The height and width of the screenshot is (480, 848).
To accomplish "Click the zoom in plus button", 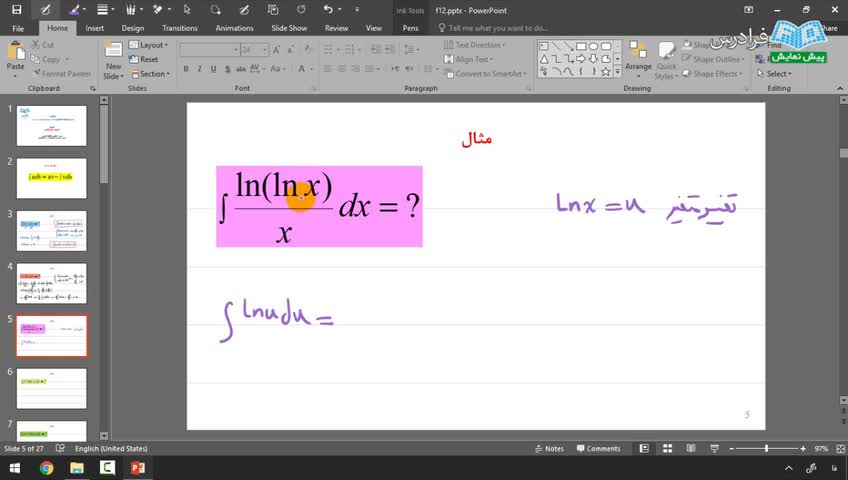I will 804,449.
